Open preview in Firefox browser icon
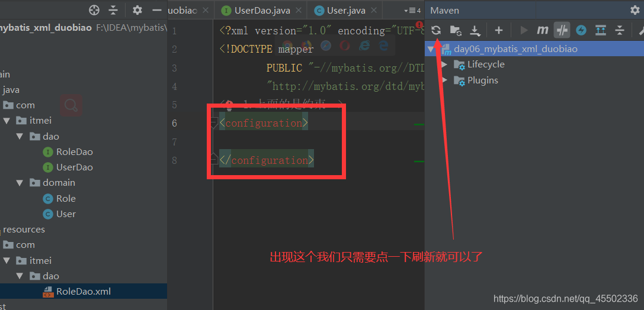644x310 pixels. (306, 45)
